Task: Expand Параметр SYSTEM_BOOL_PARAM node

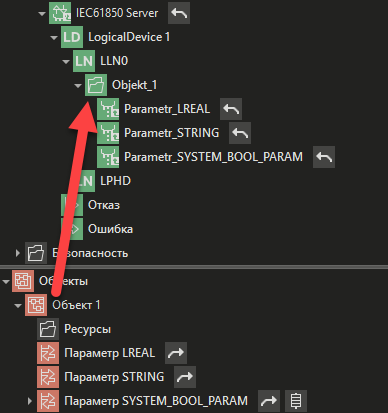Action: pos(30,401)
